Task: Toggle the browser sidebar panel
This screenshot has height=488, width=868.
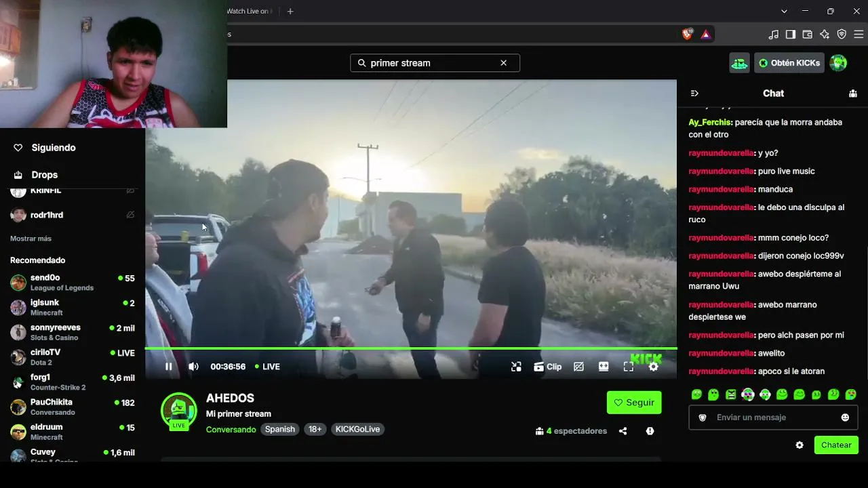Action: [791, 34]
